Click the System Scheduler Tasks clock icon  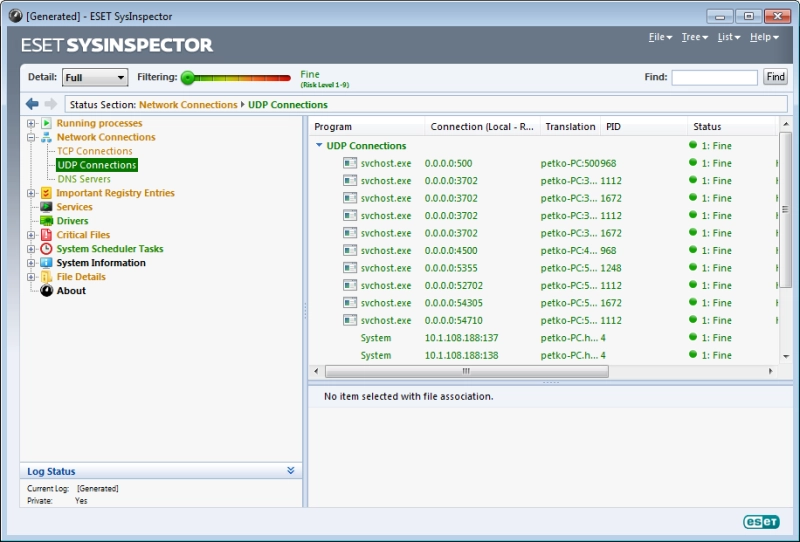(46, 249)
